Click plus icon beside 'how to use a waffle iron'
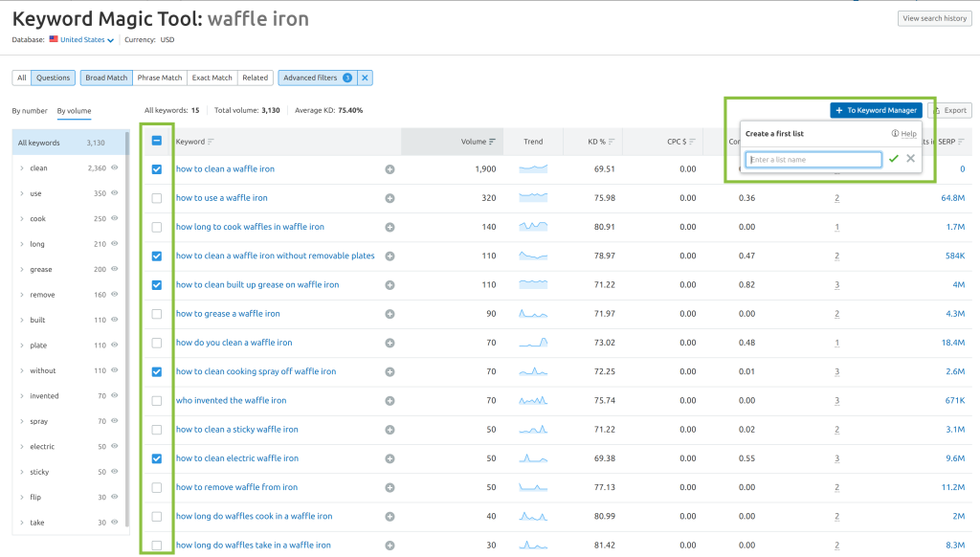This screenshot has height=557, width=980. tap(390, 198)
